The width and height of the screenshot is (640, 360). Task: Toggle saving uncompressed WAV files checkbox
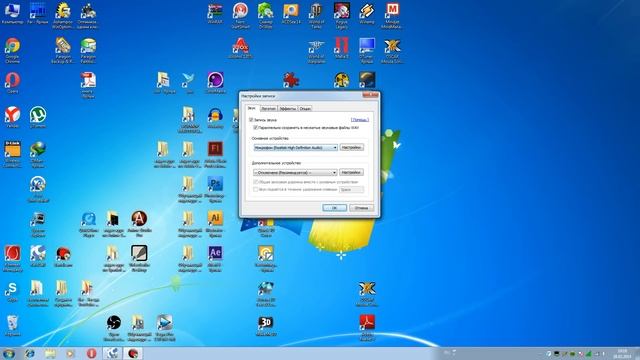click(x=256, y=128)
